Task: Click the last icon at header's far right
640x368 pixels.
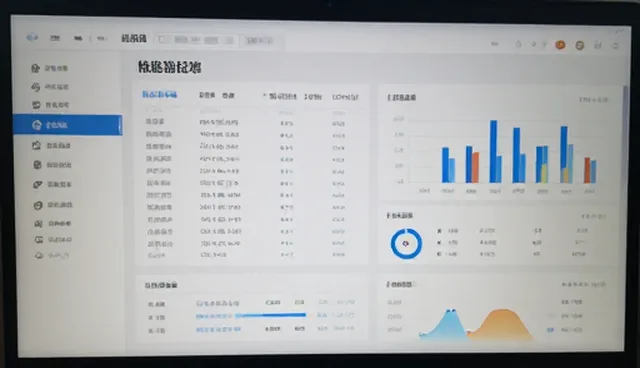Action: click(x=616, y=46)
